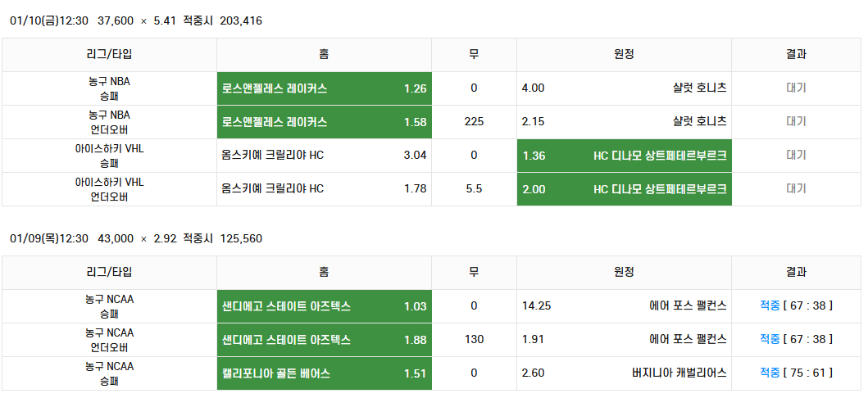Click the 225 handicap value cell
Screen dimensions: 868x398
474,122
